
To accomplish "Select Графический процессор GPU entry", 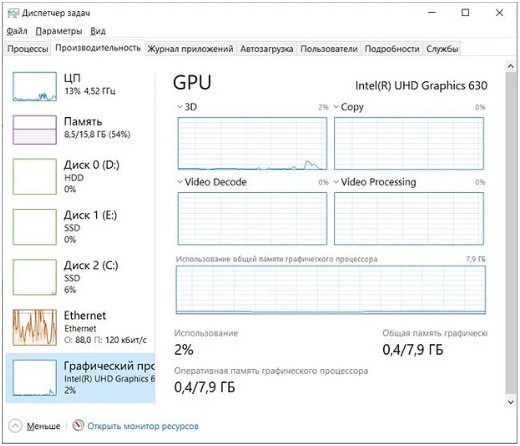I will coord(80,378).
